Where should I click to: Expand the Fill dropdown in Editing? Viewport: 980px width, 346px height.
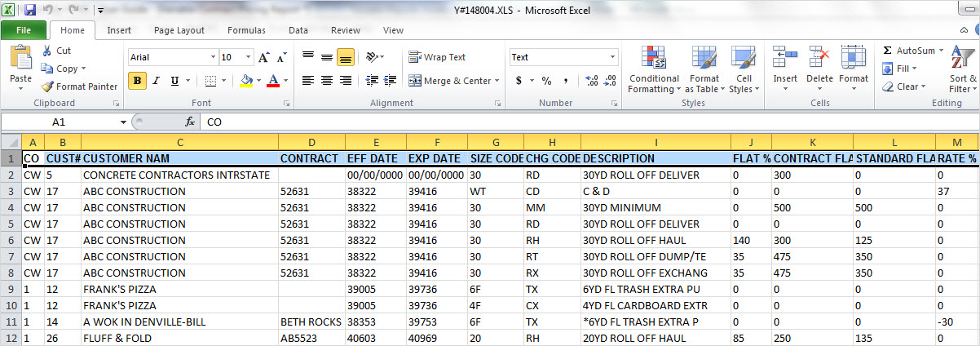pyautogui.click(x=914, y=69)
